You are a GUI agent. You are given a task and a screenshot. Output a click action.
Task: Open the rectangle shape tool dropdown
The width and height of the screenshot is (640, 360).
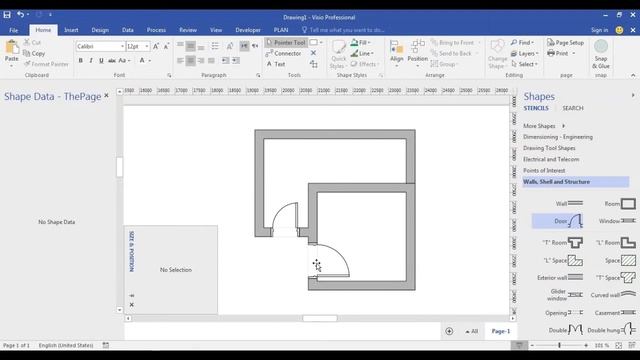321,42
